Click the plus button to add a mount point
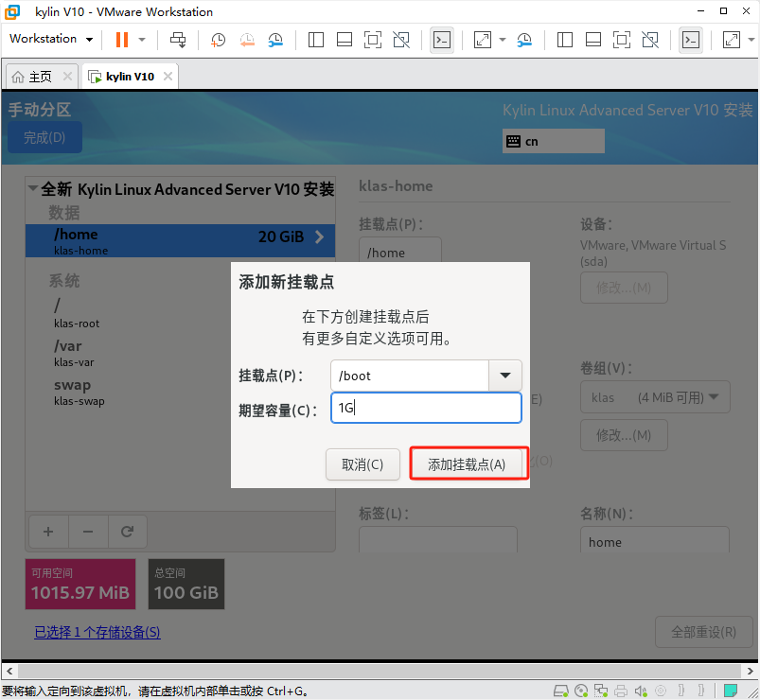Image resolution: width=760 pixels, height=700 pixels. 48,532
